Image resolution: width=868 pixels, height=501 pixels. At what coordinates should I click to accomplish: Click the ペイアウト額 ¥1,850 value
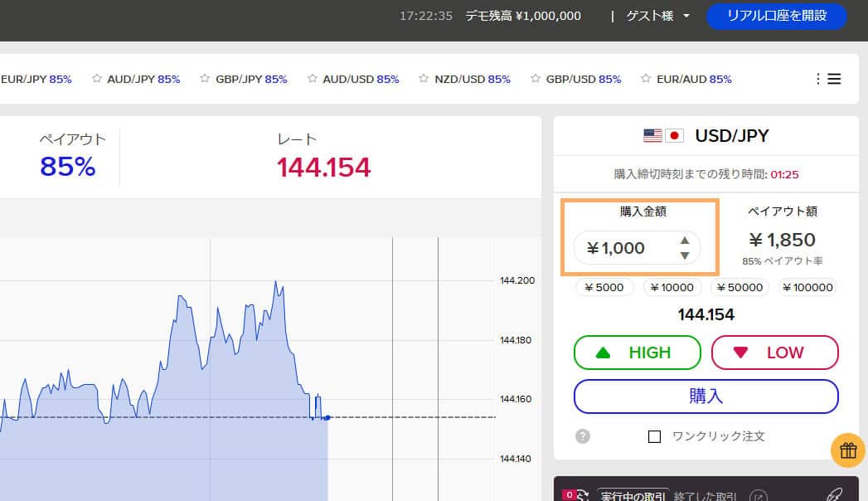[783, 240]
